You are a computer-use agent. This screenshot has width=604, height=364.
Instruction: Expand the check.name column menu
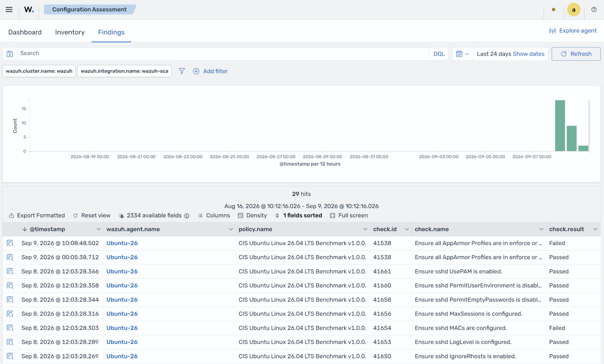click(x=541, y=229)
